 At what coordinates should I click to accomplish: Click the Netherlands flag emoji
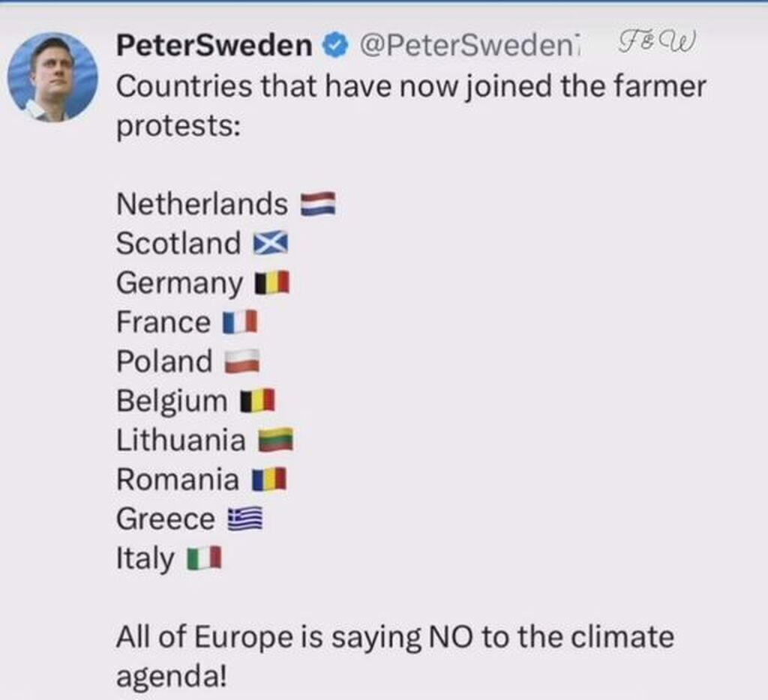click(318, 204)
